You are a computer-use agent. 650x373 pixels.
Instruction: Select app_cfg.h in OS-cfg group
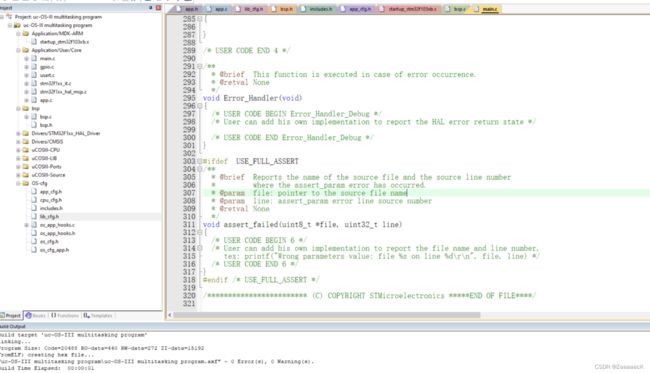point(51,191)
